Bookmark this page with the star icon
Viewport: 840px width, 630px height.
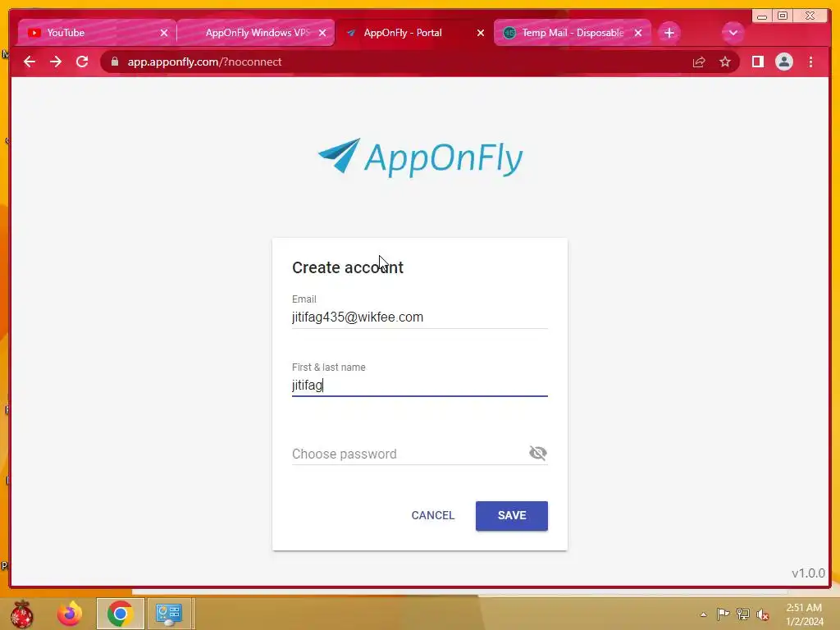725,62
